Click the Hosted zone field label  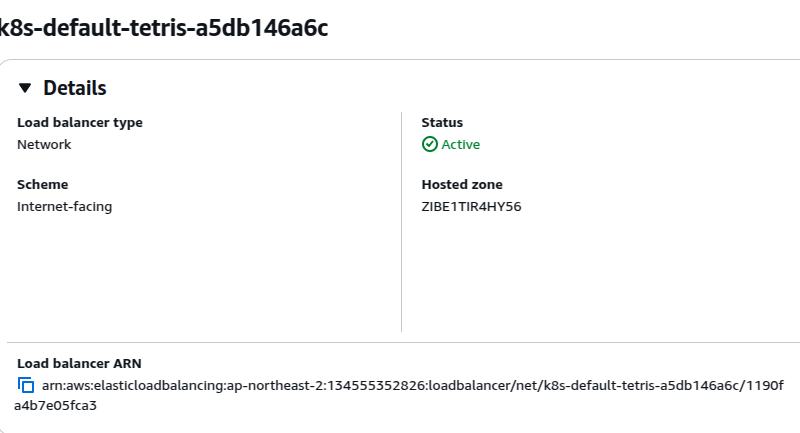click(x=462, y=184)
